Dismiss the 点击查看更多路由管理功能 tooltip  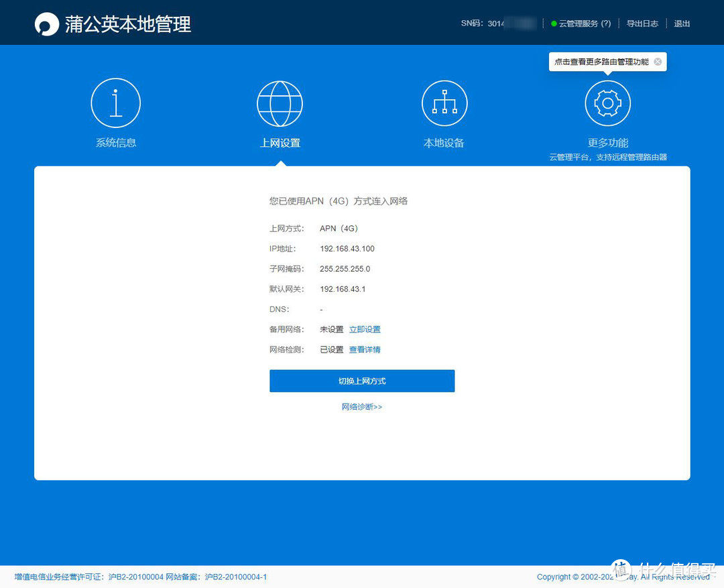[658, 62]
